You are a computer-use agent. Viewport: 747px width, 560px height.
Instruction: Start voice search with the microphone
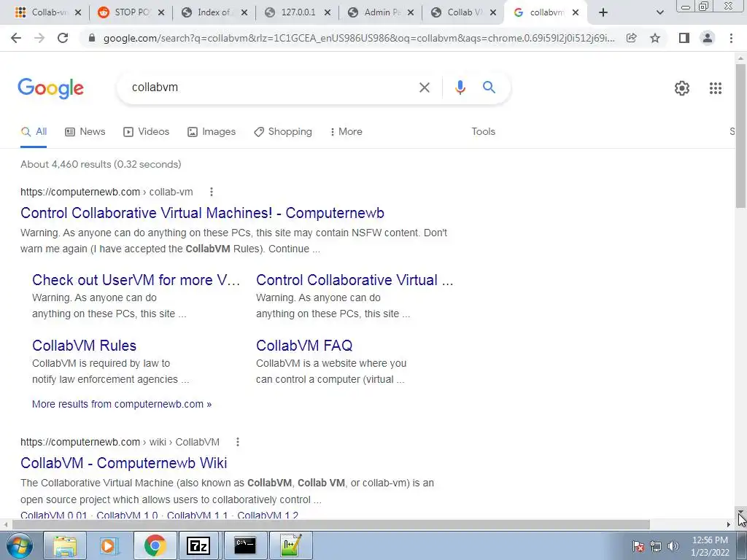pos(460,87)
